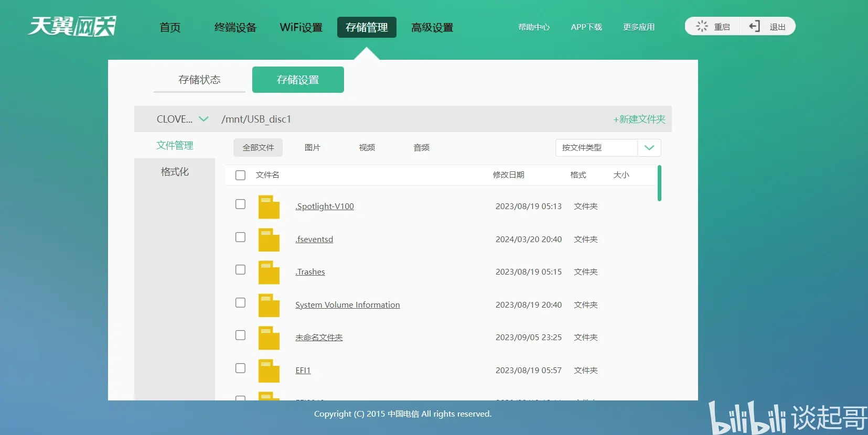The width and height of the screenshot is (868, 435).
Task: Switch to the 存储状态 tab
Action: [199, 80]
